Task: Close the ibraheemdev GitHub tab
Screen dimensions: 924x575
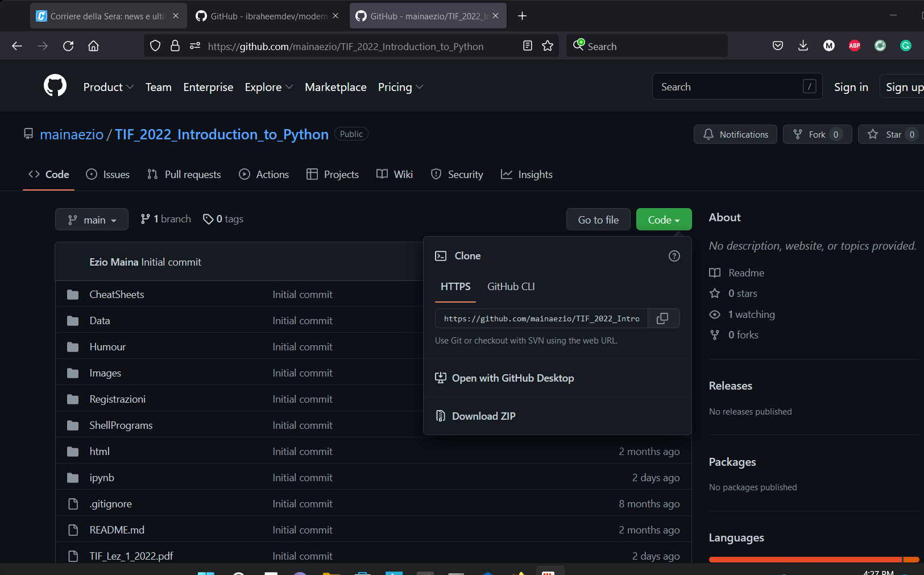Action: 335,16
